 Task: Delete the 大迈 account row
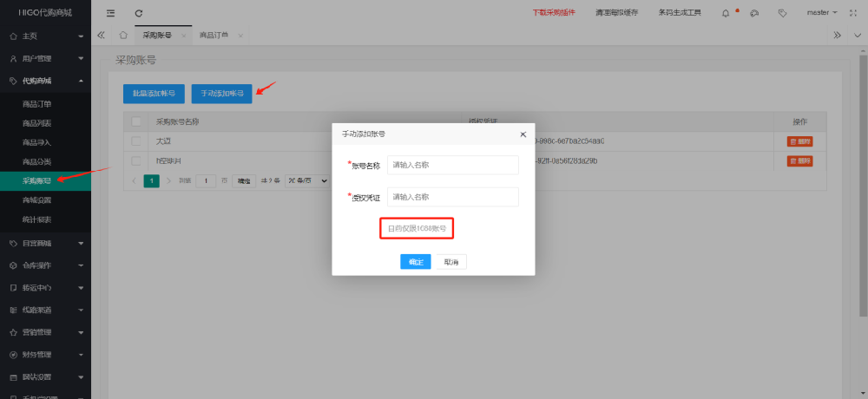tap(800, 141)
